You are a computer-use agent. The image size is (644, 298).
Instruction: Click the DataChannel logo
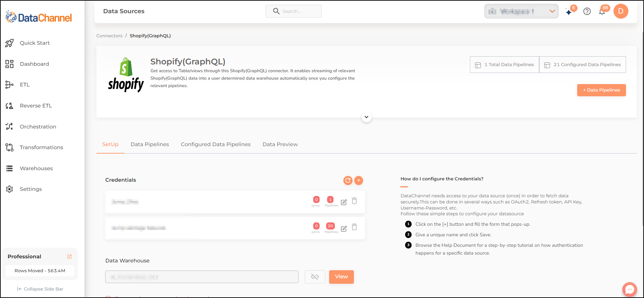click(38, 17)
